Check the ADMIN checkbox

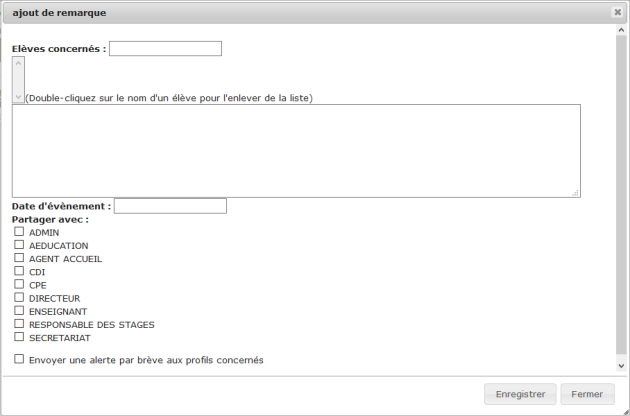pyautogui.click(x=19, y=232)
